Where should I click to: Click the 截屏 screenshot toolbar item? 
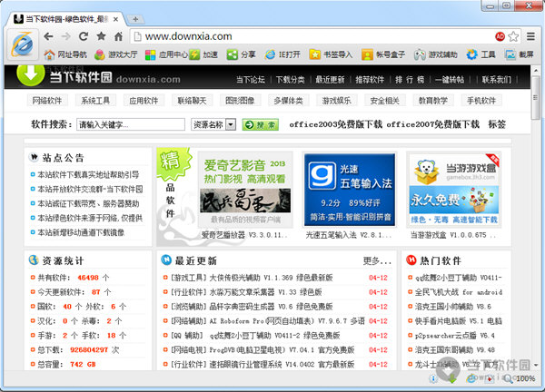pos(520,54)
